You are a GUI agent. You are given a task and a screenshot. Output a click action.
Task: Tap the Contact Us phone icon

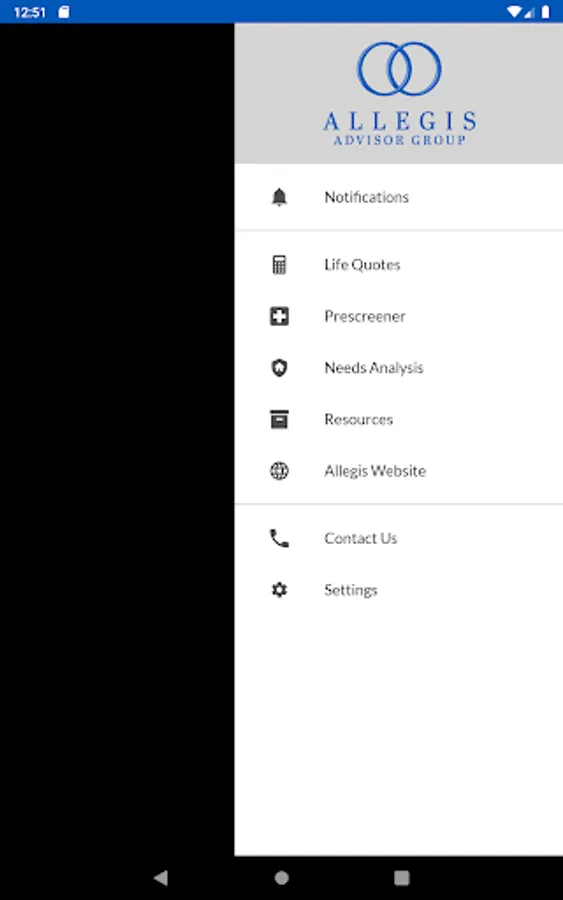(279, 538)
